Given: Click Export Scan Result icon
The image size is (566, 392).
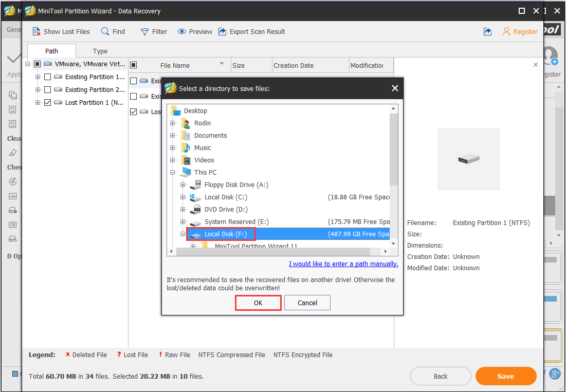Looking at the screenshot, I should pyautogui.click(x=223, y=31).
